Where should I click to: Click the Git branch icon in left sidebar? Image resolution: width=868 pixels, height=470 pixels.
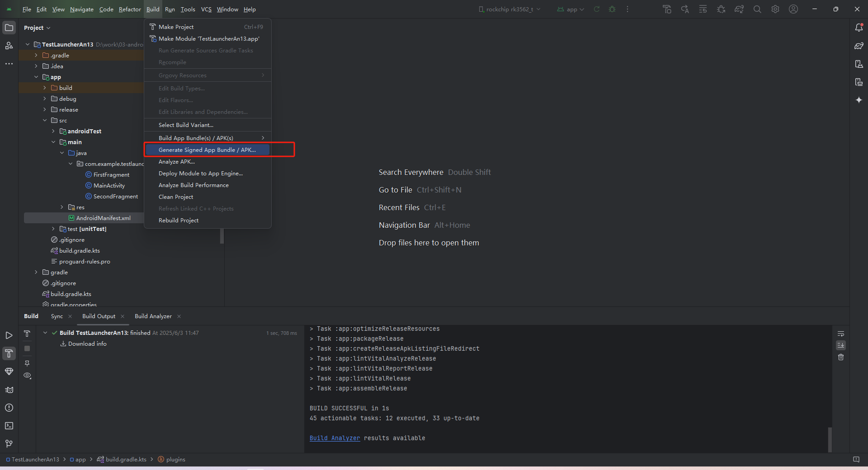tap(9, 444)
